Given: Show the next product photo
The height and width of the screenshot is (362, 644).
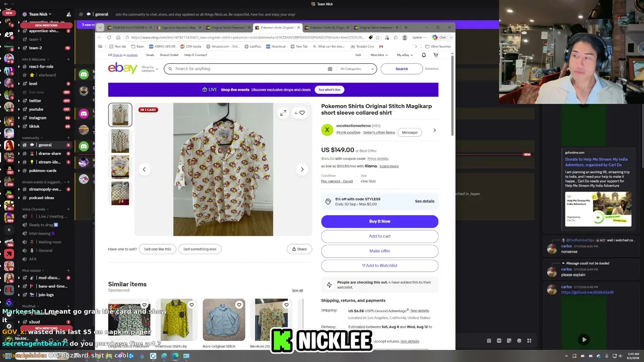Looking at the screenshot, I should point(302,169).
